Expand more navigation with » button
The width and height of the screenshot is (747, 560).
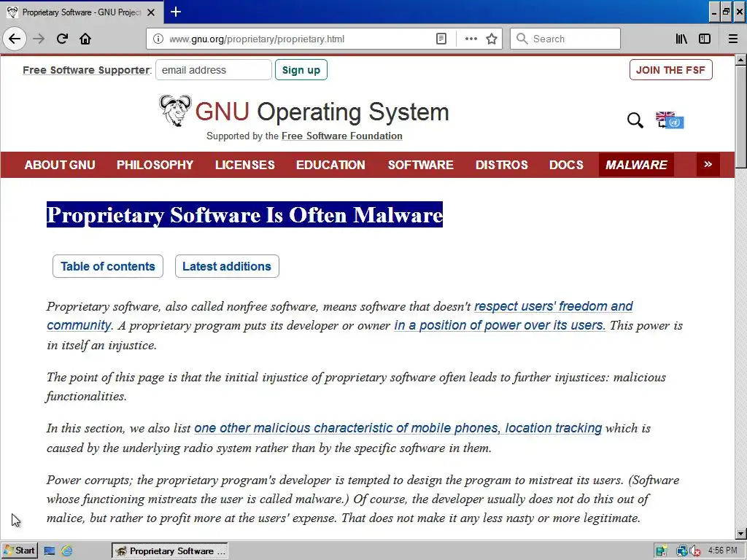708,164
